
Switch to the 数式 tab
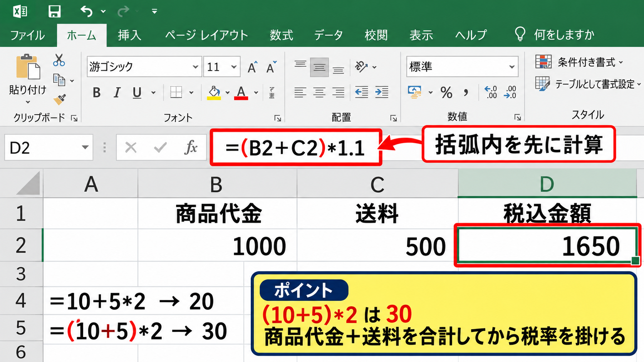(281, 35)
